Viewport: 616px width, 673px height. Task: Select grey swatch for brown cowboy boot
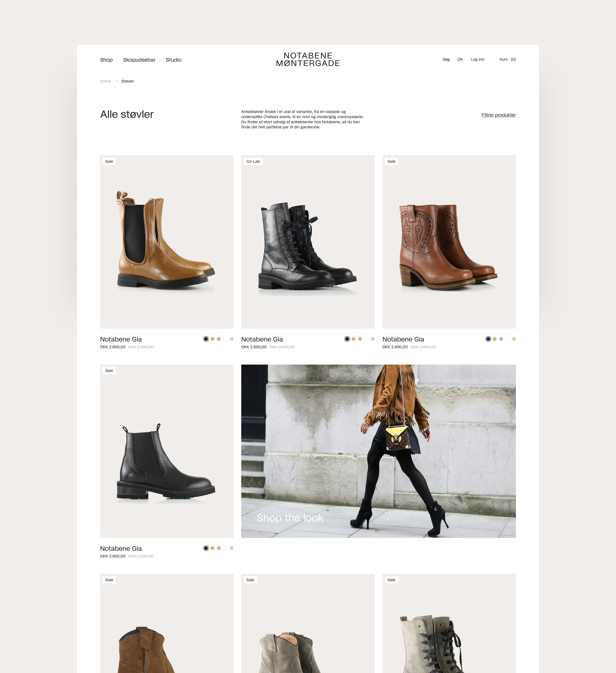501,339
